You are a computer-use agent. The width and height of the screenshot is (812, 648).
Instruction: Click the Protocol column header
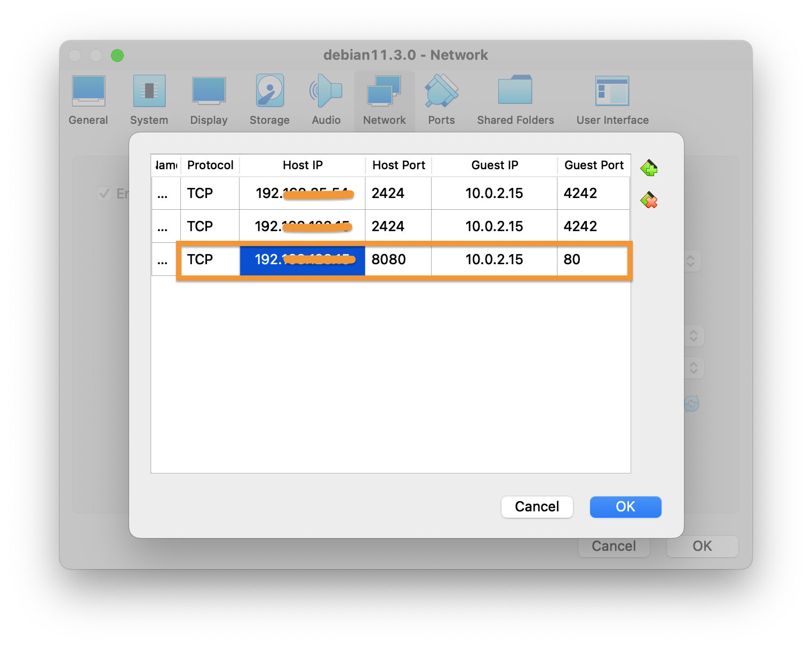210,165
